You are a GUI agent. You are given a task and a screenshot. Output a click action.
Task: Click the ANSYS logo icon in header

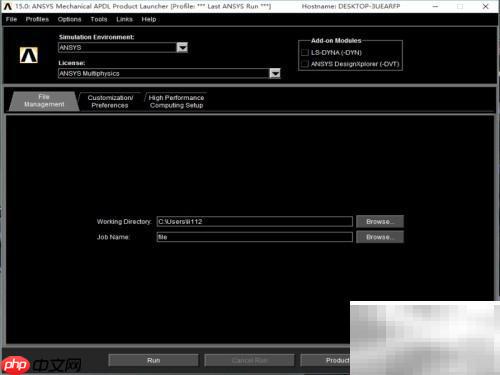pos(29,55)
